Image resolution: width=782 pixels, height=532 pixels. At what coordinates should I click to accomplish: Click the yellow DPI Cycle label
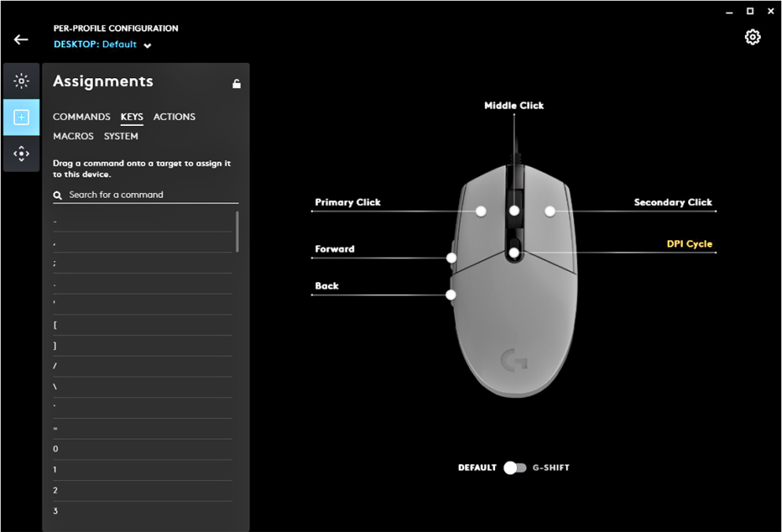pos(689,244)
